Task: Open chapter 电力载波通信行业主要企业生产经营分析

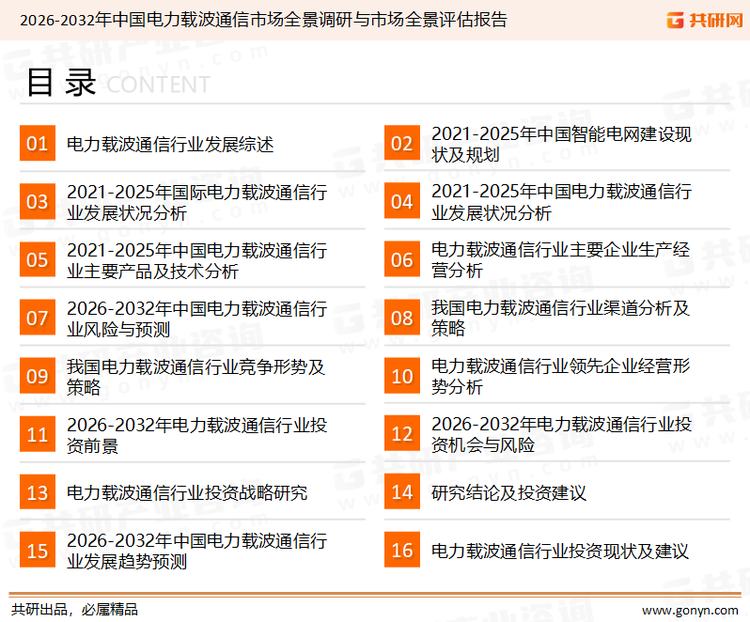Action: tap(560, 260)
